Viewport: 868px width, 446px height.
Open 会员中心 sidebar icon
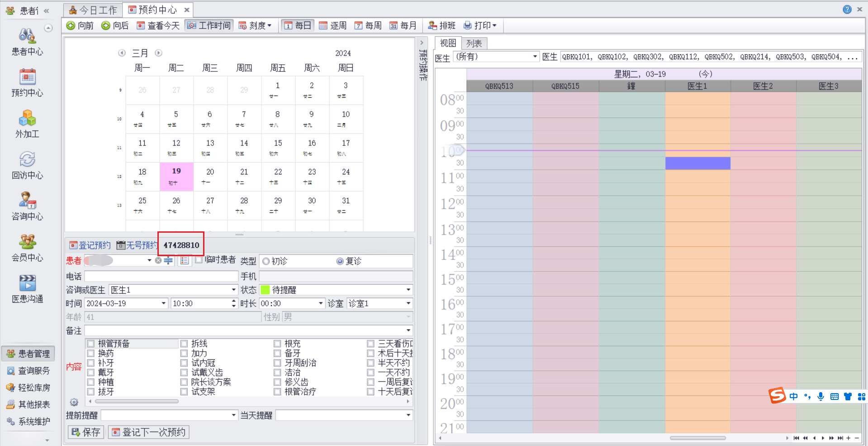click(x=27, y=248)
